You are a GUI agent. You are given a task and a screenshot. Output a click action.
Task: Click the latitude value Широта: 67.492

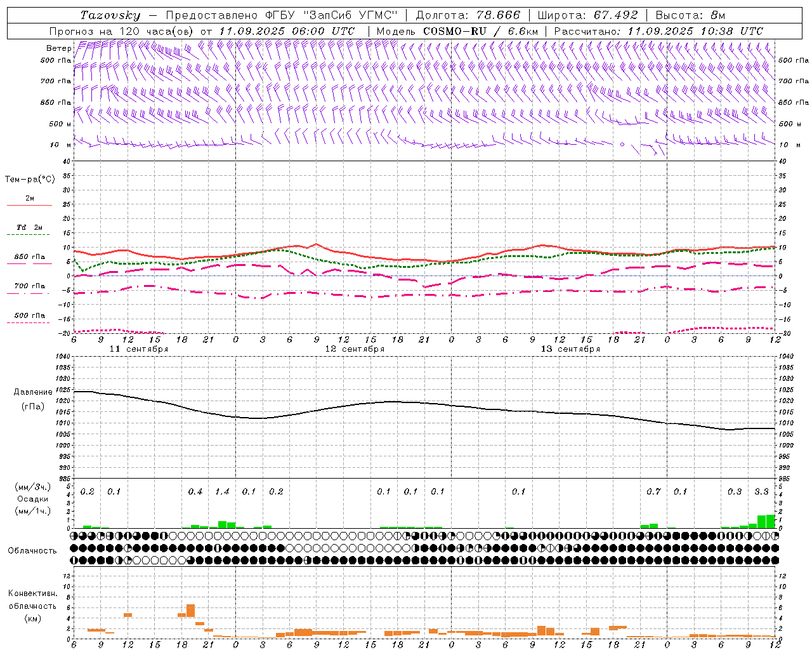pyautogui.click(x=588, y=15)
